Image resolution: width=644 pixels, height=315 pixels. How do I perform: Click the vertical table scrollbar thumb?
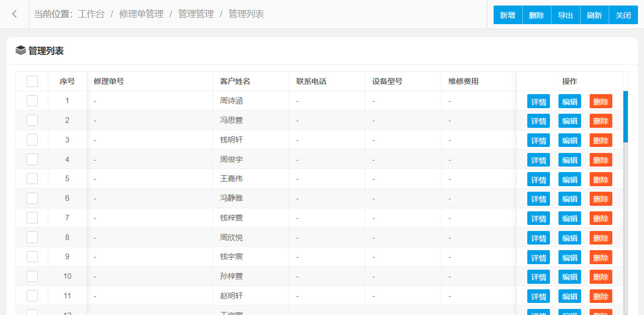coord(625,117)
